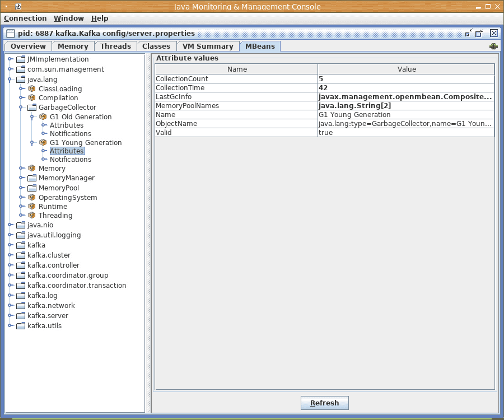This screenshot has width=504, height=420.
Task: Select Attributes under G1 Old Generation
Action: coord(67,125)
